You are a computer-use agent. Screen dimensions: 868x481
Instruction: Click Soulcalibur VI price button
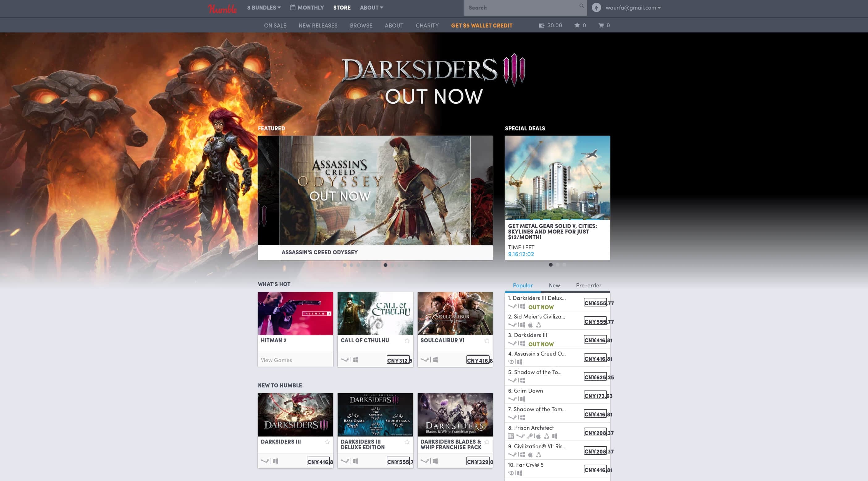[478, 360]
